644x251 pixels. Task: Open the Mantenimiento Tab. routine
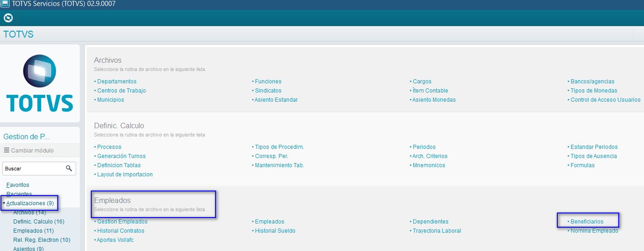coord(279,165)
